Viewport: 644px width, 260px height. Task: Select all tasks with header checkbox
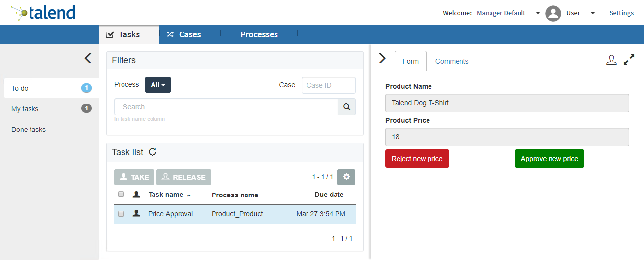(121, 195)
